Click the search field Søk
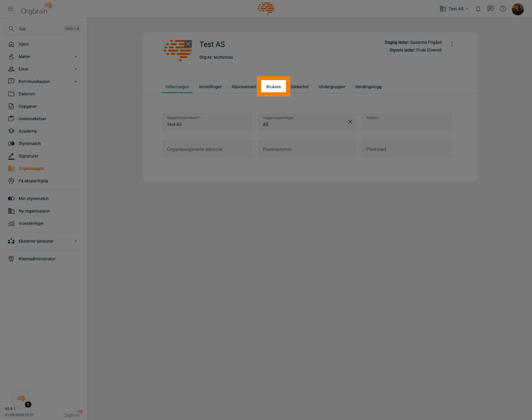Viewport: 532px width, 420px height. click(44, 29)
